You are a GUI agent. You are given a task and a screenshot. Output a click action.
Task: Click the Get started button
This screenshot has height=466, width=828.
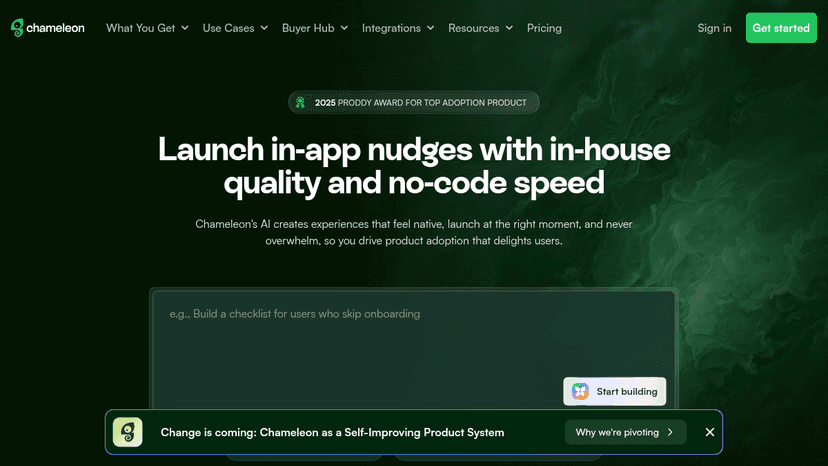click(781, 28)
